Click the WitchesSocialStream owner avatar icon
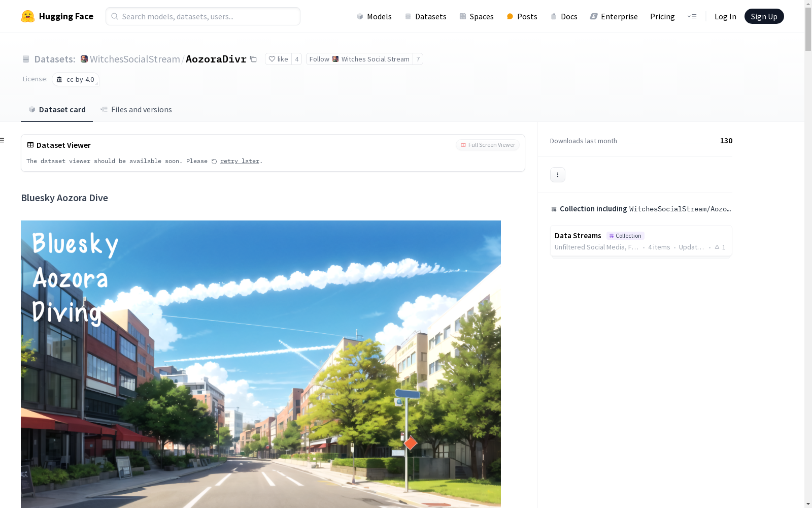The height and width of the screenshot is (508, 812). [x=84, y=59]
